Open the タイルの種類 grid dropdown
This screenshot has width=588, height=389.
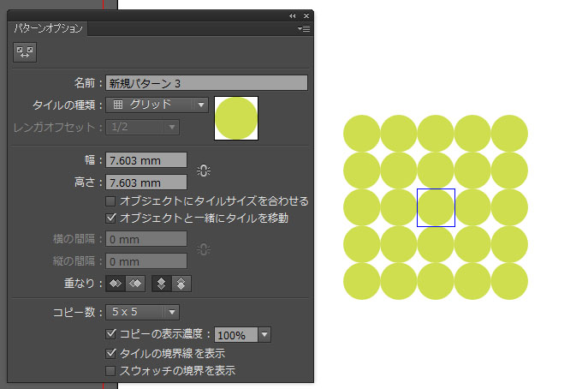157,105
